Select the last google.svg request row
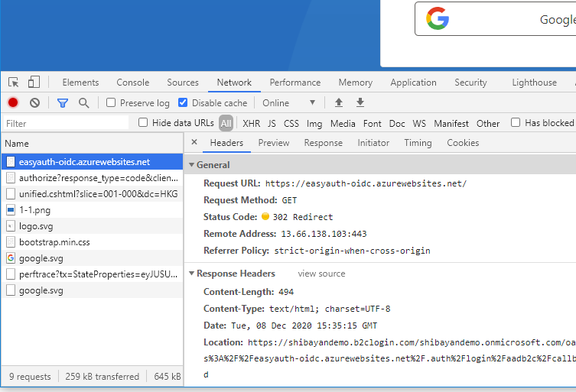 pyautogui.click(x=93, y=290)
